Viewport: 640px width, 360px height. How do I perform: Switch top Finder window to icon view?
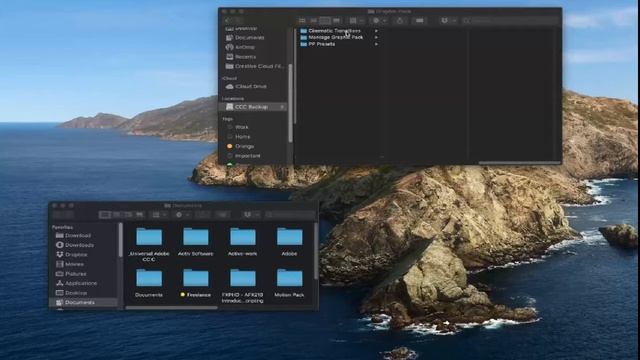tap(302, 20)
